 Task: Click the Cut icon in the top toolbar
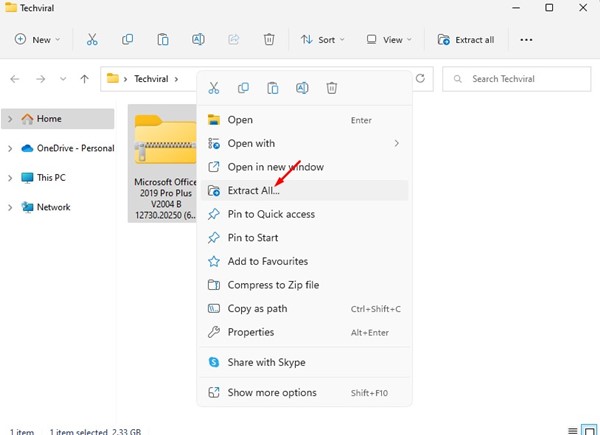click(x=92, y=39)
